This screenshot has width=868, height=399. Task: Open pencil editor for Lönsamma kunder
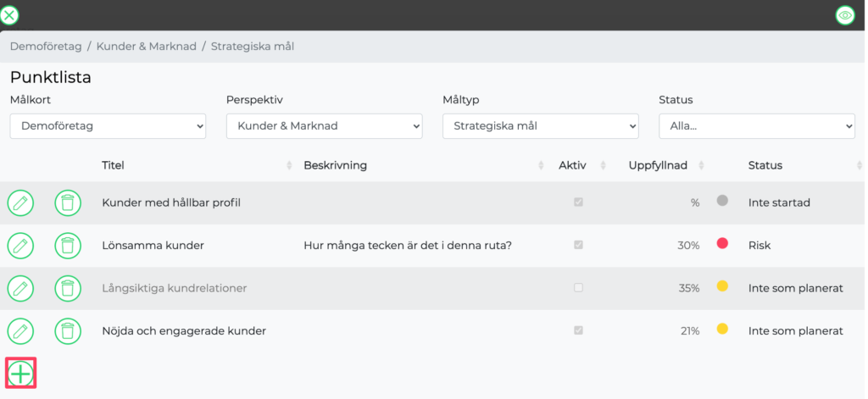(20, 246)
